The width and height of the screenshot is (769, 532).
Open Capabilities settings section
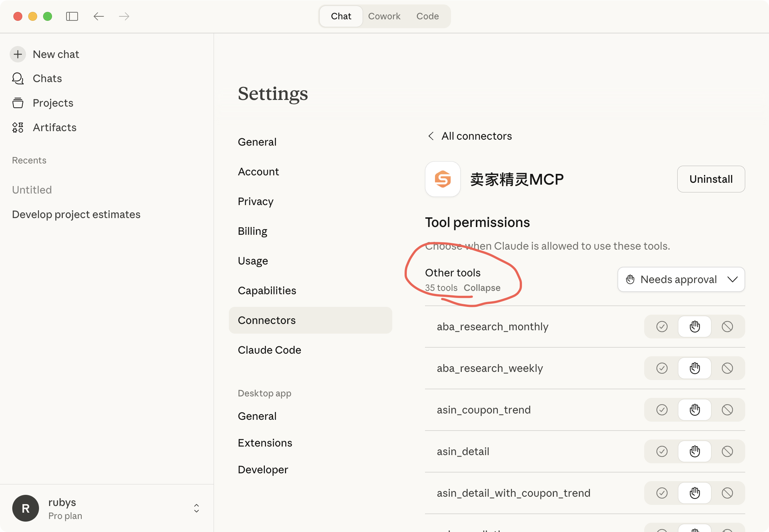pos(267,291)
